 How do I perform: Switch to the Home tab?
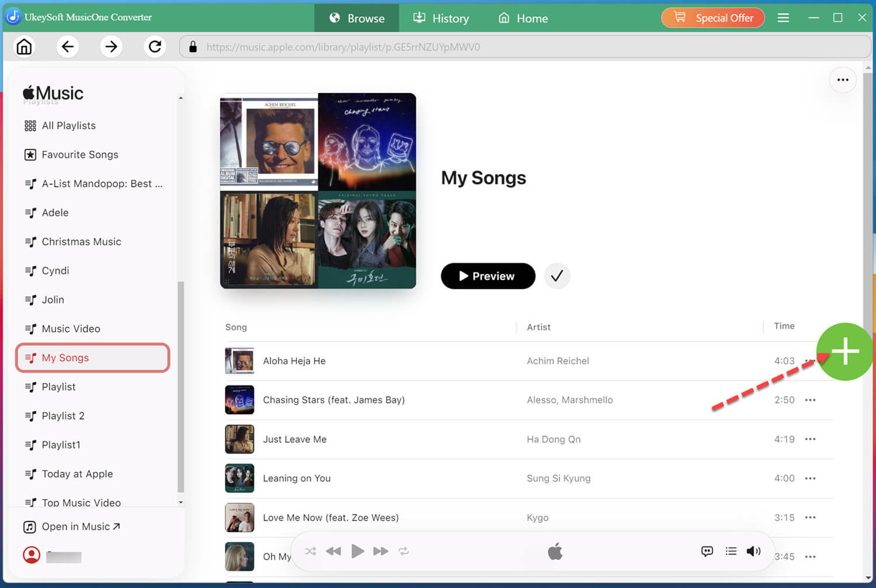coord(523,18)
